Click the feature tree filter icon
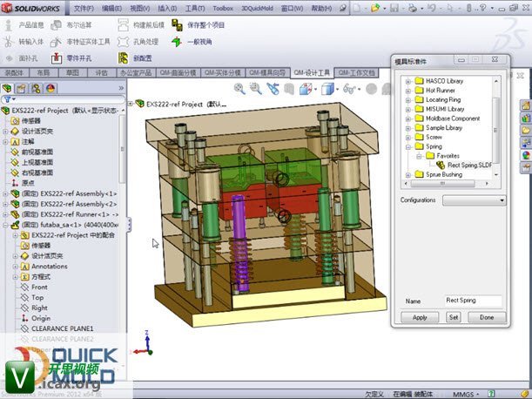This screenshot has width=532, height=399. [x=7, y=99]
